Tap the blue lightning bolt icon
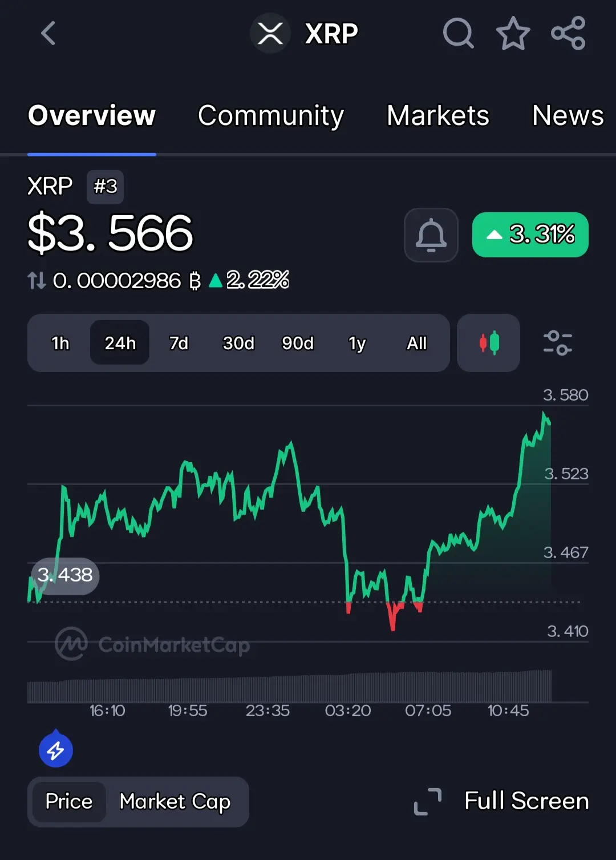Image resolution: width=616 pixels, height=860 pixels. click(56, 750)
